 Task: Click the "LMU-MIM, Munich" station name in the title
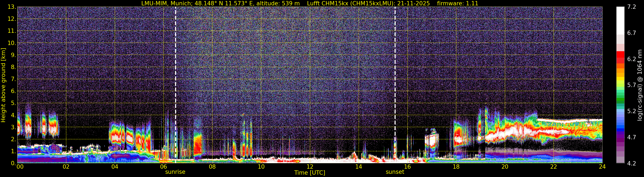pos(167,3)
